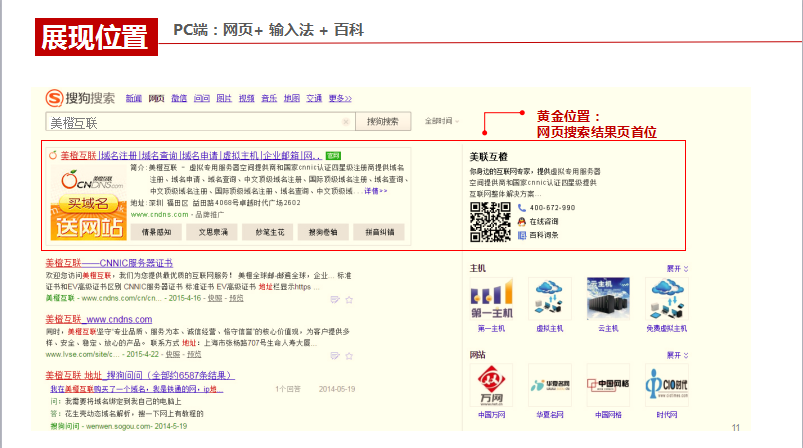Open the 更多>> navigation menu
Image resolution: width=803 pixels, height=448 pixels.
coord(340,98)
